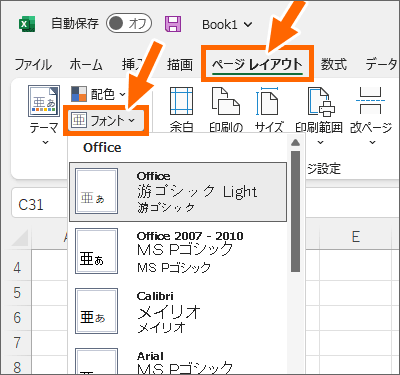Switch to the ホーム tab
The width and height of the screenshot is (400, 375).
(86, 64)
